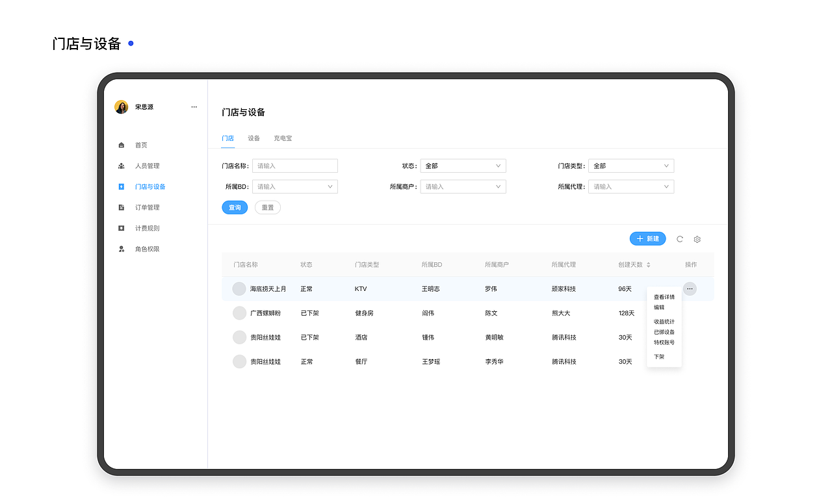This screenshot has height=504, width=832.
Task: Switch to the 充电宝 tab
Action: click(282, 138)
